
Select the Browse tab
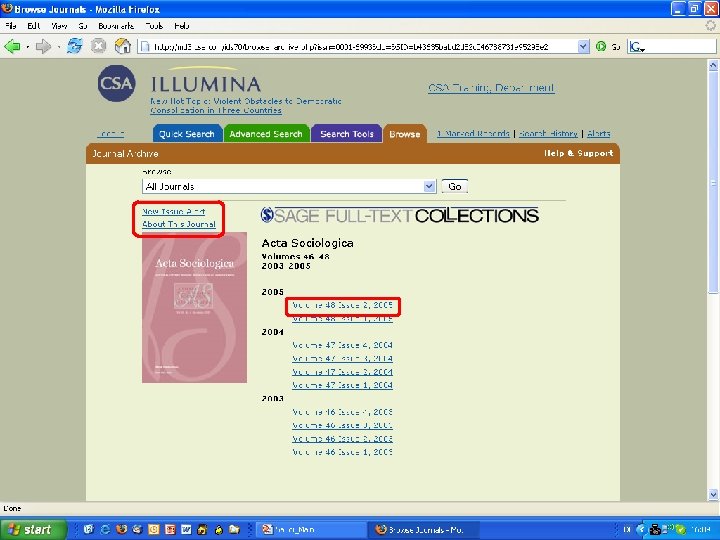point(405,134)
